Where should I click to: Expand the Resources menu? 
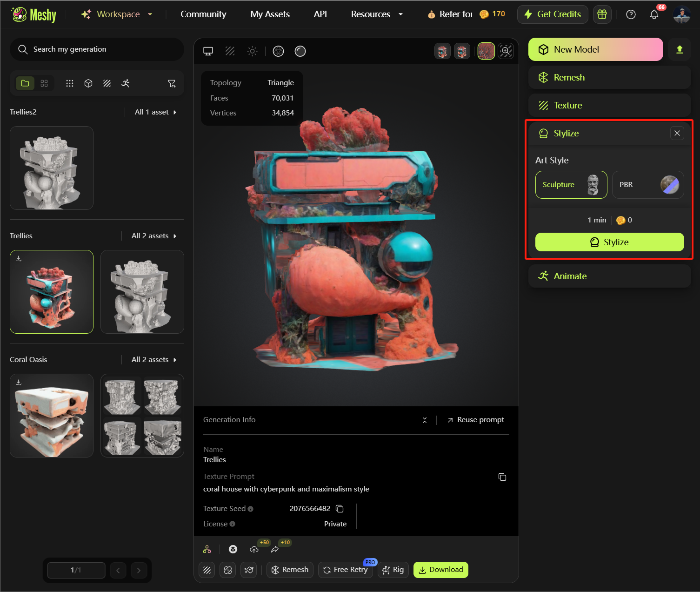pos(377,14)
